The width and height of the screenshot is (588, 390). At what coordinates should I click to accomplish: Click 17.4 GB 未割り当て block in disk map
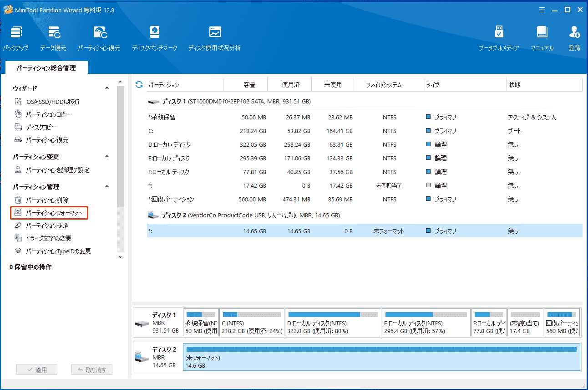point(525,323)
